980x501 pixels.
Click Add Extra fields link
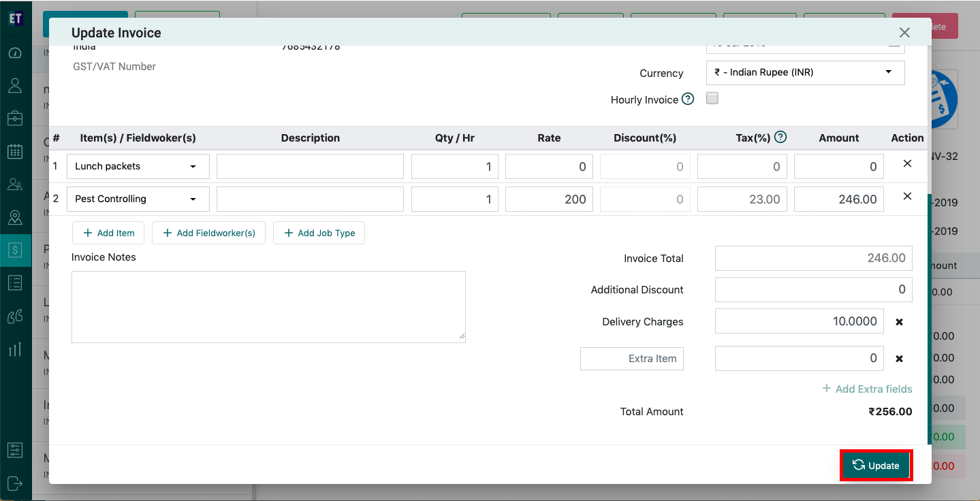[867, 389]
